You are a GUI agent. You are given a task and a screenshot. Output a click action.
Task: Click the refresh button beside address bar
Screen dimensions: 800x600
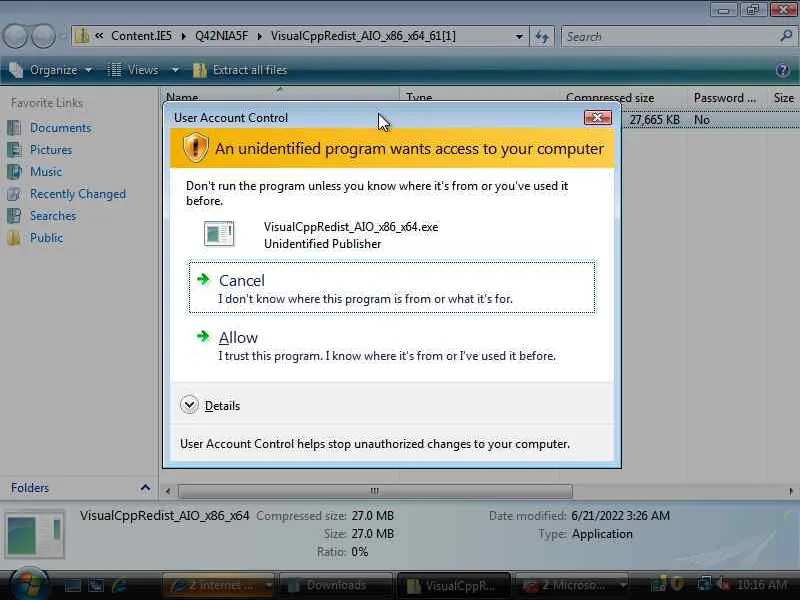pyautogui.click(x=542, y=37)
